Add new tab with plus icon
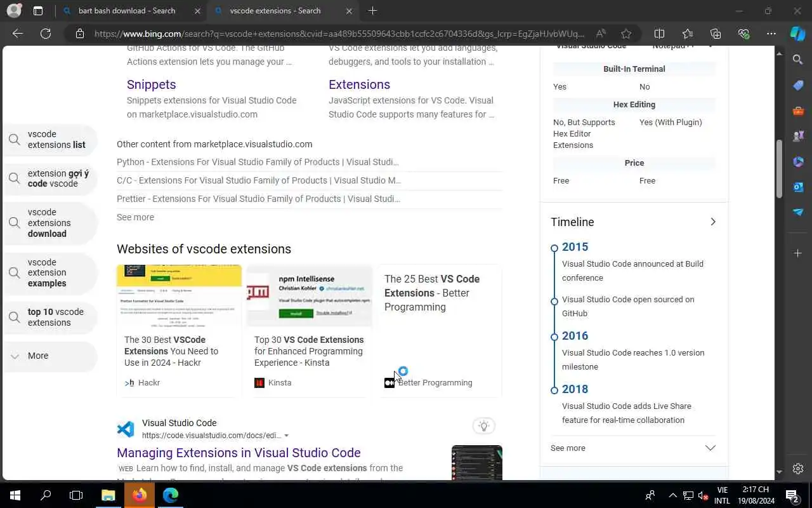 click(x=372, y=11)
